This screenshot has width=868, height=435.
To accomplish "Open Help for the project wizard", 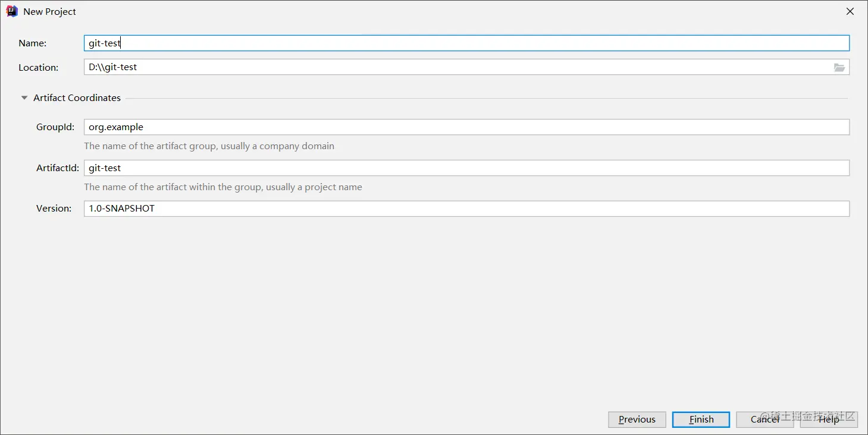I will [x=829, y=420].
